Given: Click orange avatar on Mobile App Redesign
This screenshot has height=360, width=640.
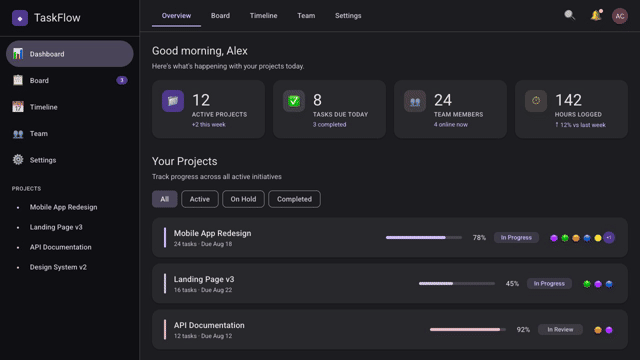Looking at the screenshot, I should 576,238.
